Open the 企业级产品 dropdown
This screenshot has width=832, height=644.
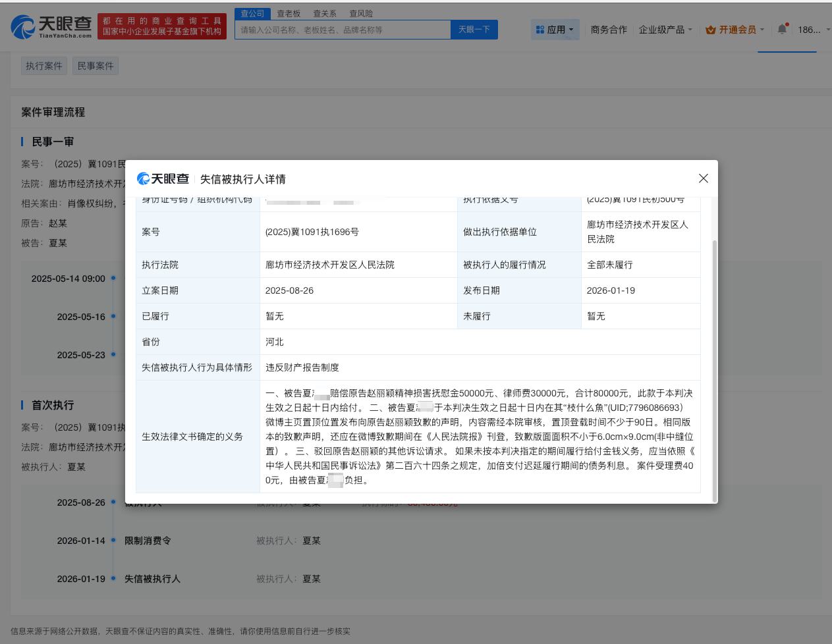(662, 29)
